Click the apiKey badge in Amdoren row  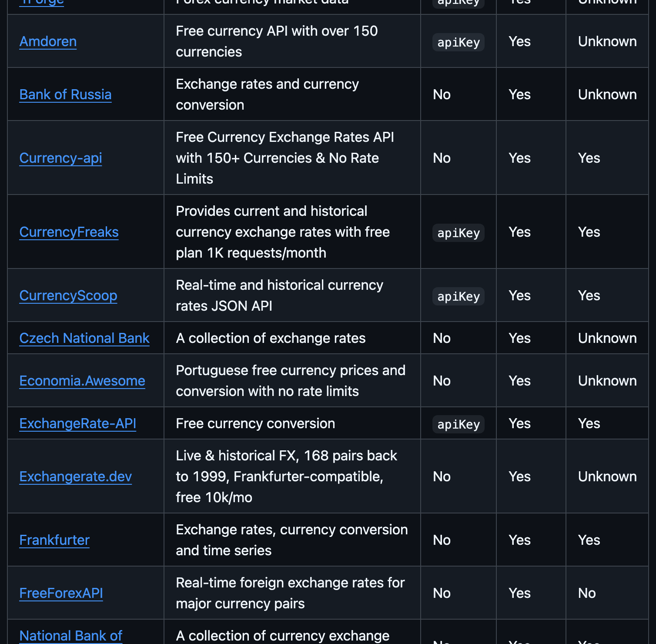tap(459, 42)
